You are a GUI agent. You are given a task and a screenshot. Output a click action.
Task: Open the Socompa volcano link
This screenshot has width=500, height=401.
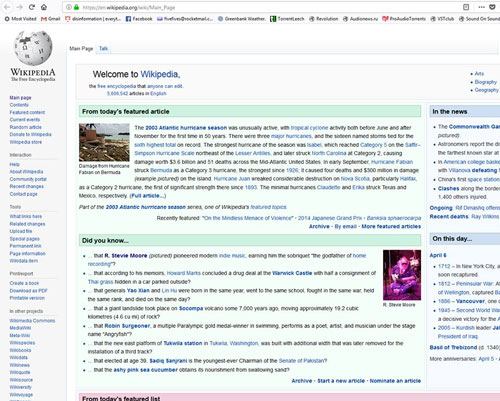[x=191, y=308]
